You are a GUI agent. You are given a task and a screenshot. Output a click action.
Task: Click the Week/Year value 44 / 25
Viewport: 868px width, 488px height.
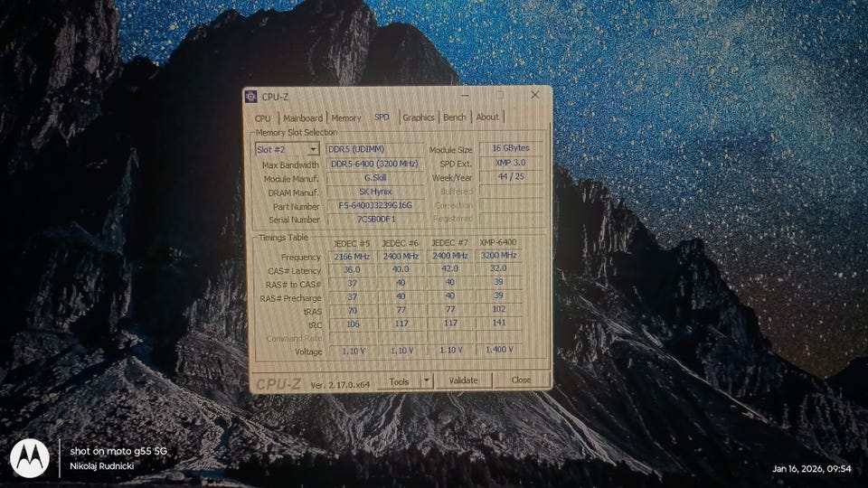(x=510, y=176)
